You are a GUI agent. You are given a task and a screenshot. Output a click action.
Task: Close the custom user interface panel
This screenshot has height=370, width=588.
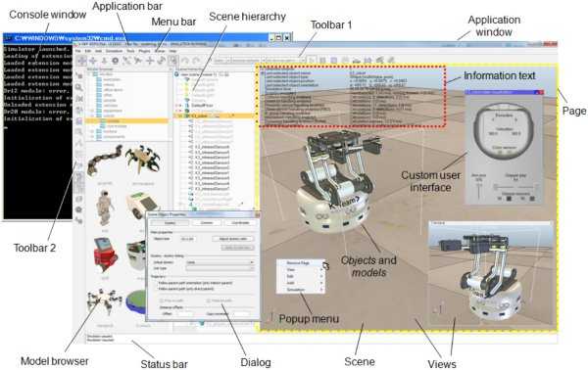coord(541,92)
